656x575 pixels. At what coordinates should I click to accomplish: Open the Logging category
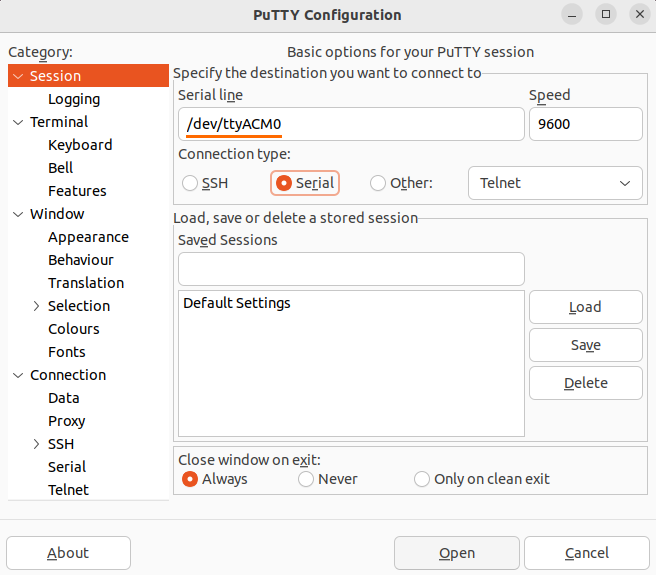(x=74, y=99)
